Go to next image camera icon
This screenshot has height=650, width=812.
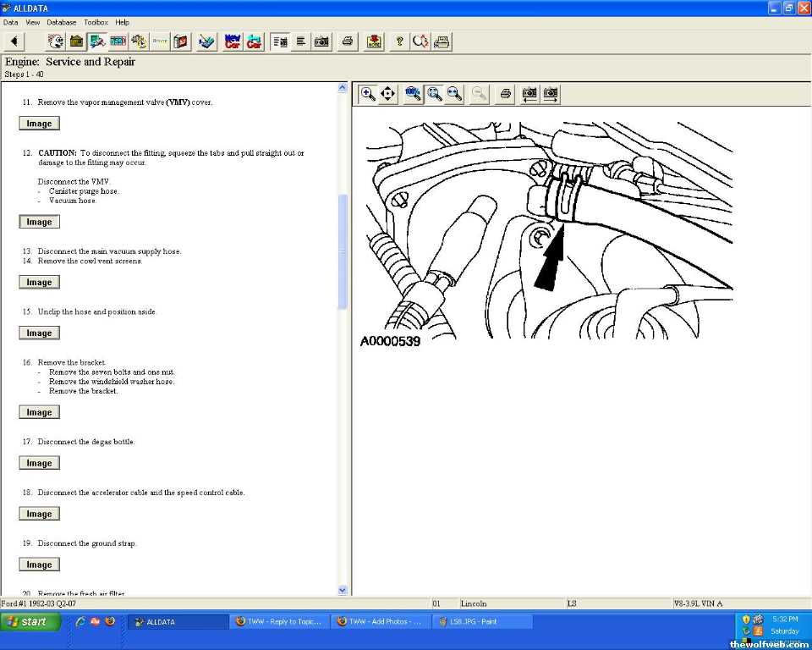coord(551,94)
